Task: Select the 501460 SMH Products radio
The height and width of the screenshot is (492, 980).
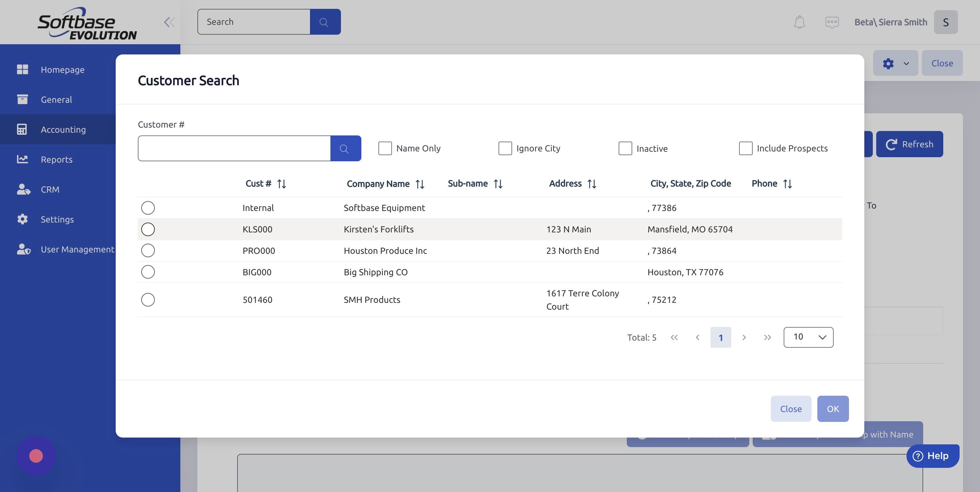Action: tap(148, 299)
